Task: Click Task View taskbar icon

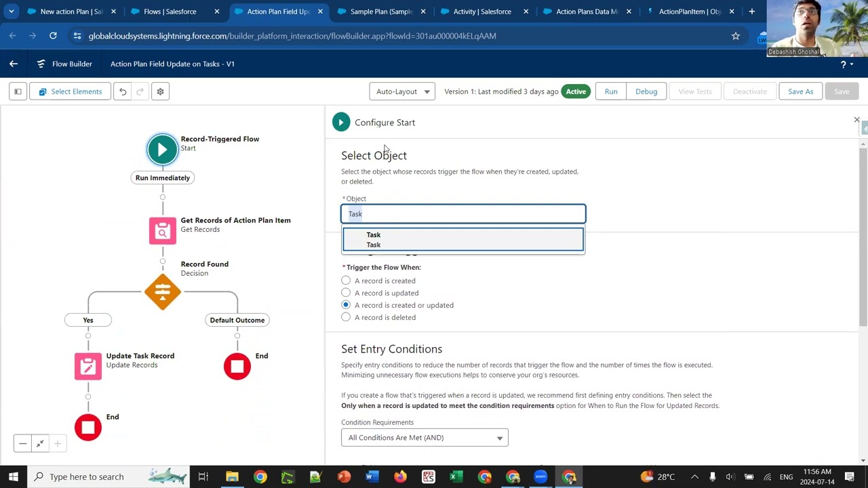Action: [x=203, y=476]
